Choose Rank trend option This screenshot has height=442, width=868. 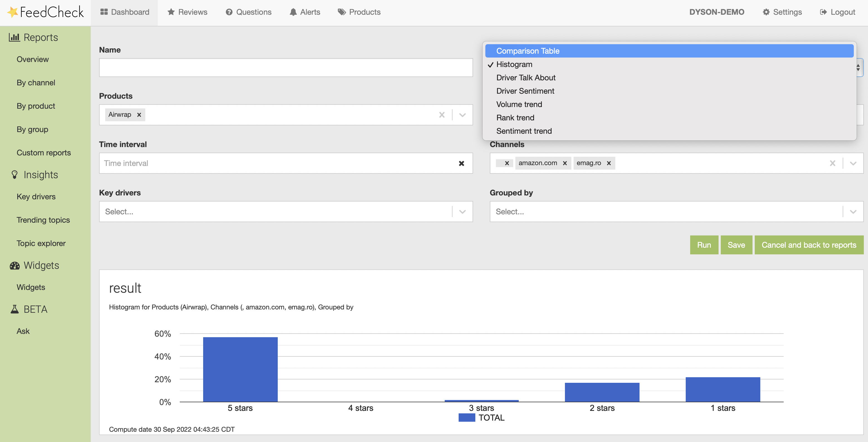pyautogui.click(x=669, y=118)
